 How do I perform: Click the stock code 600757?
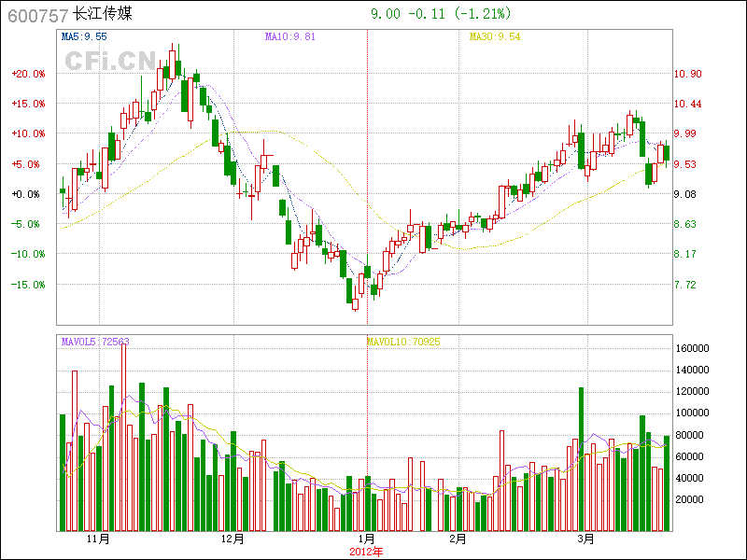pyautogui.click(x=37, y=15)
